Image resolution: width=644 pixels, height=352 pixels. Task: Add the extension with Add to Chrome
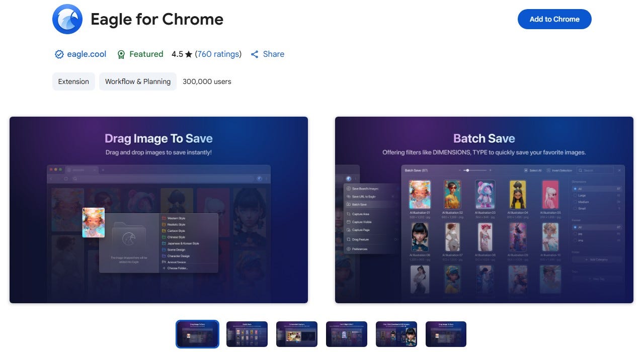point(554,19)
